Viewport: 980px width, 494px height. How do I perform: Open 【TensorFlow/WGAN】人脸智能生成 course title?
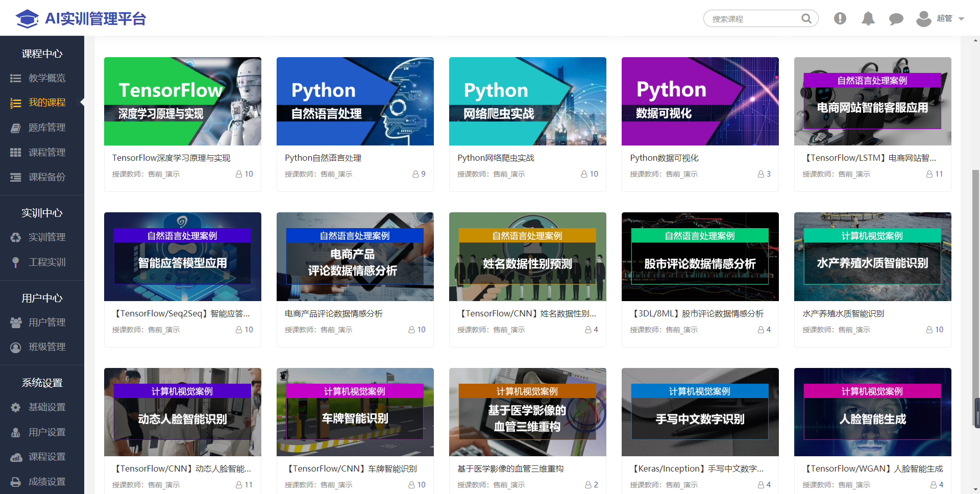pyautogui.click(x=873, y=469)
